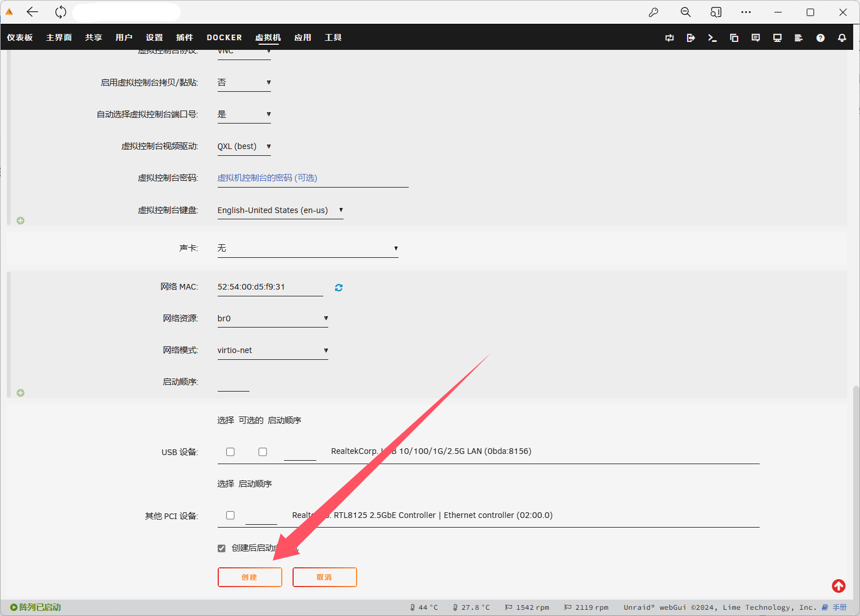
Task: Open the sound card dropdown
Action: pos(308,248)
